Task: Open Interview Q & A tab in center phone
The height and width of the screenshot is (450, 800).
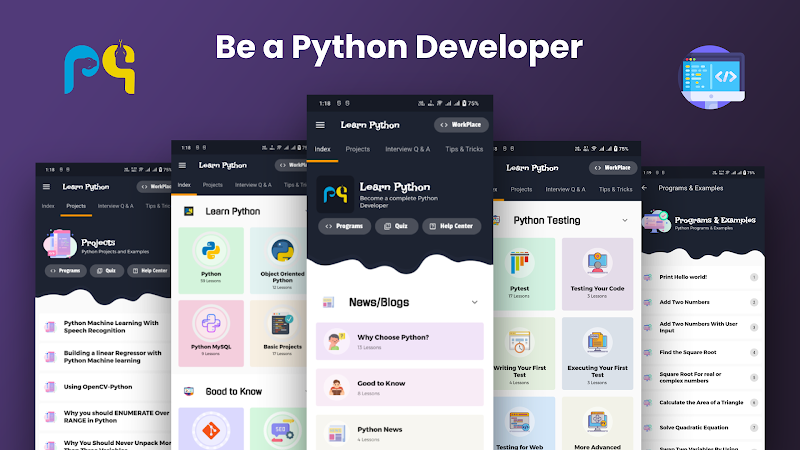Action: [x=408, y=149]
